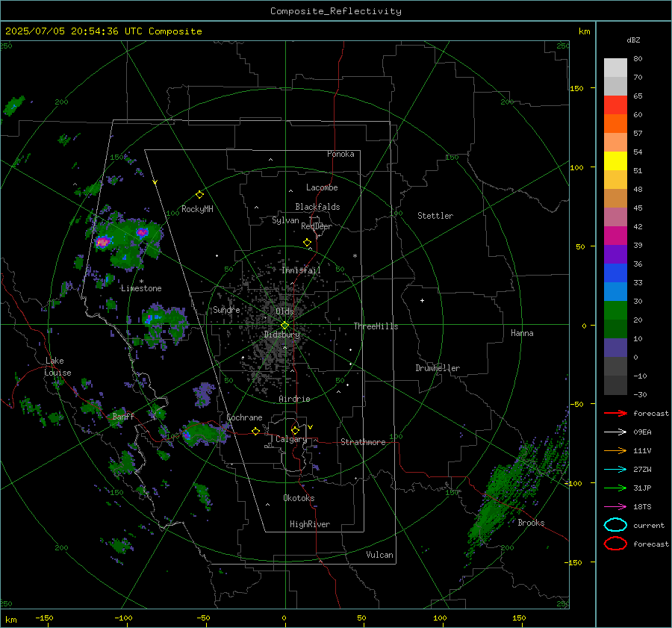The width and height of the screenshot is (672, 628).
Task: Click the RockyMH label
Action: [x=197, y=209]
